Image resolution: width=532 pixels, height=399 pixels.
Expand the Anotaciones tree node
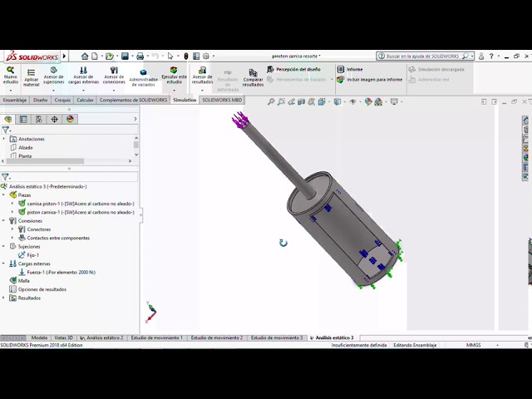point(3,139)
